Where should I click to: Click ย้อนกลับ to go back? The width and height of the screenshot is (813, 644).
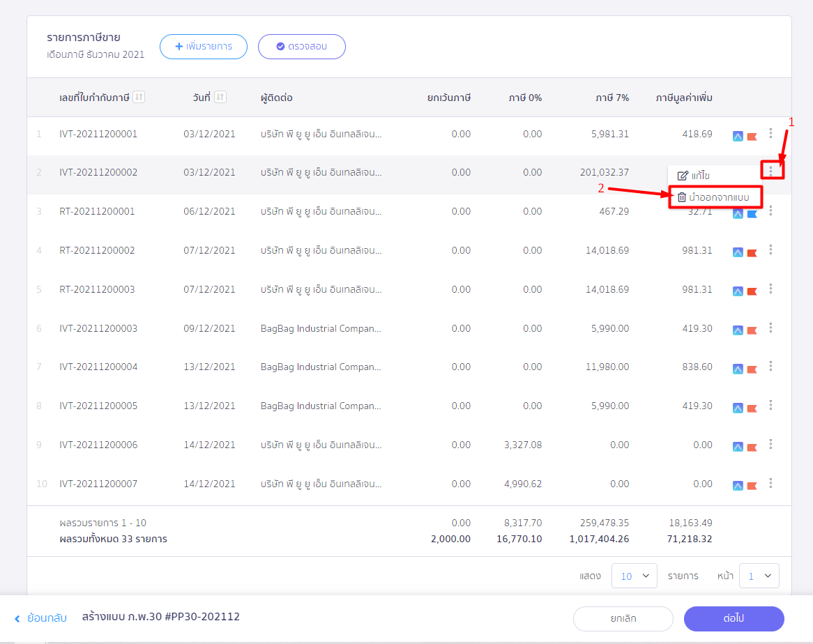point(41,618)
